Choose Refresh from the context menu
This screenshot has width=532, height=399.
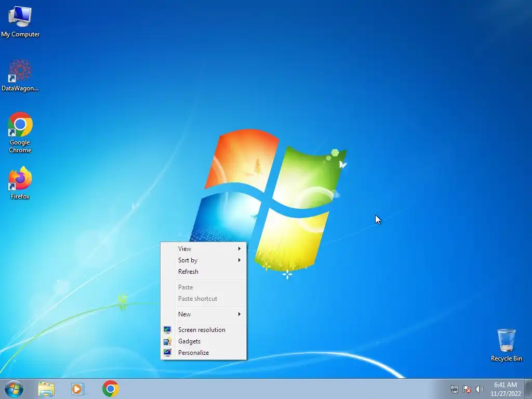point(203,272)
